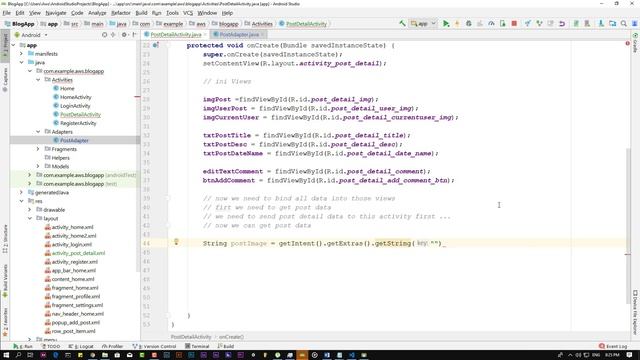Open the Windows Start menu
Image resolution: width=640 pixels, height=360 pixels.
click(7, 355)
